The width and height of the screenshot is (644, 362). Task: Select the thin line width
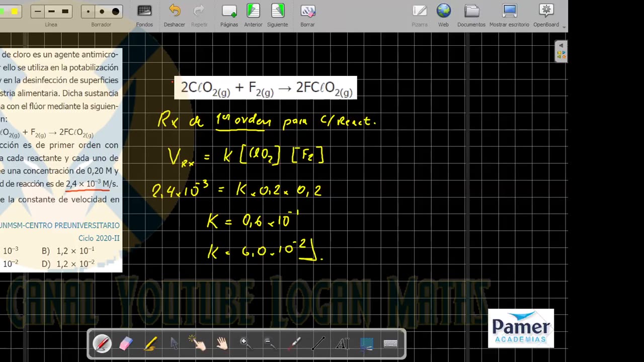pyautogui.click(x=38, y=11)
